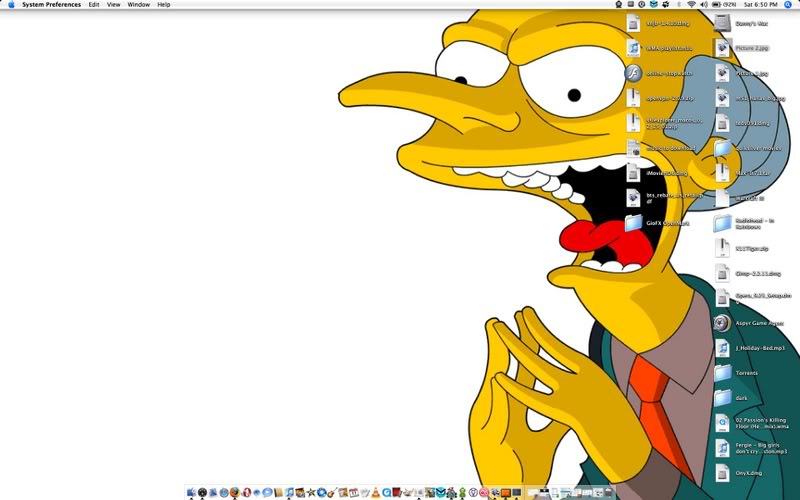
Task: Select Fergie - Big girls don't cry mp3
Action: click(722, 448)
